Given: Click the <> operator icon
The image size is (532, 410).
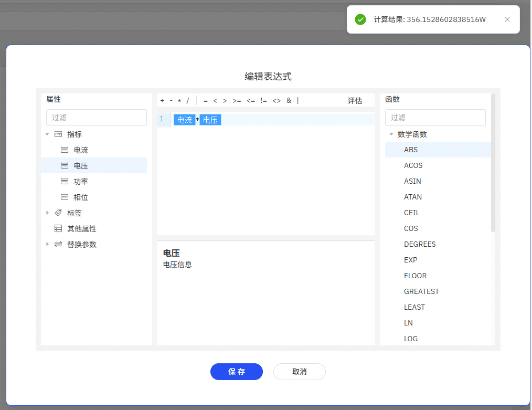Looking at the screenshot, I should tap(276, 101).
